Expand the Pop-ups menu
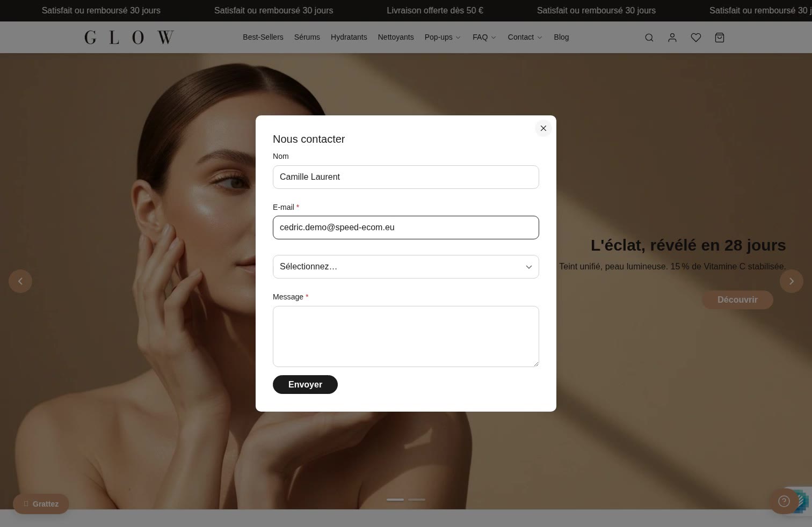Screen dimensions: 812x527 (443, 37)
